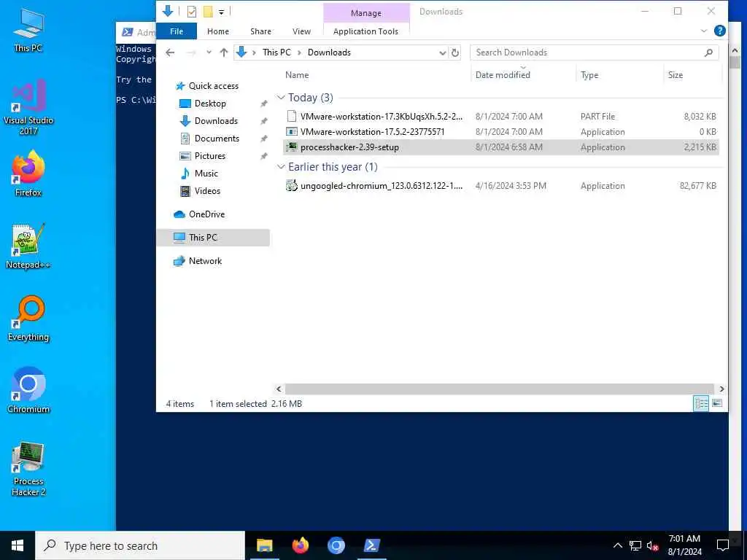Open the Home ribbon tab
This screenshot has width=747, height=560.
pyautogui.click(x=218, y=31)
